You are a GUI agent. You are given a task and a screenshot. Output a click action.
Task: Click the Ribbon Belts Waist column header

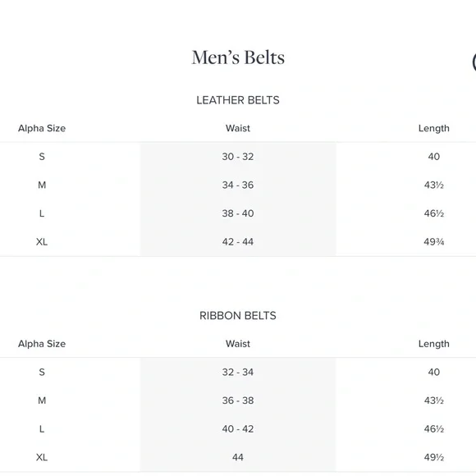238,344
